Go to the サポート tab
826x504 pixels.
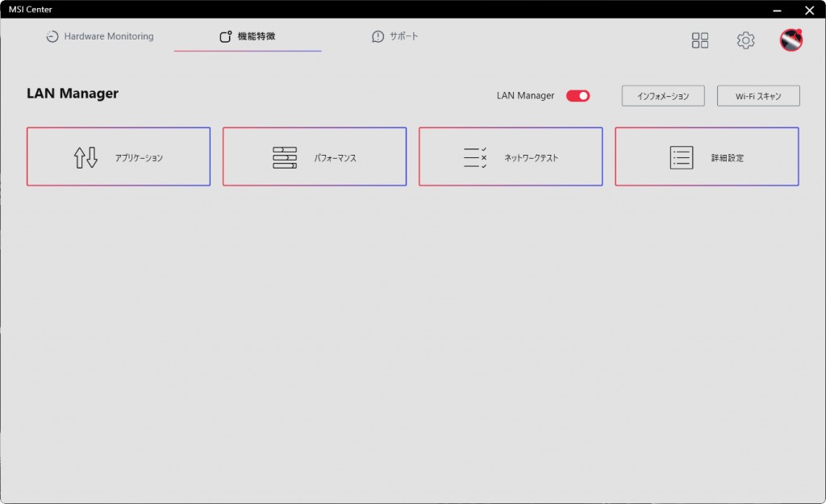(395, 37)
